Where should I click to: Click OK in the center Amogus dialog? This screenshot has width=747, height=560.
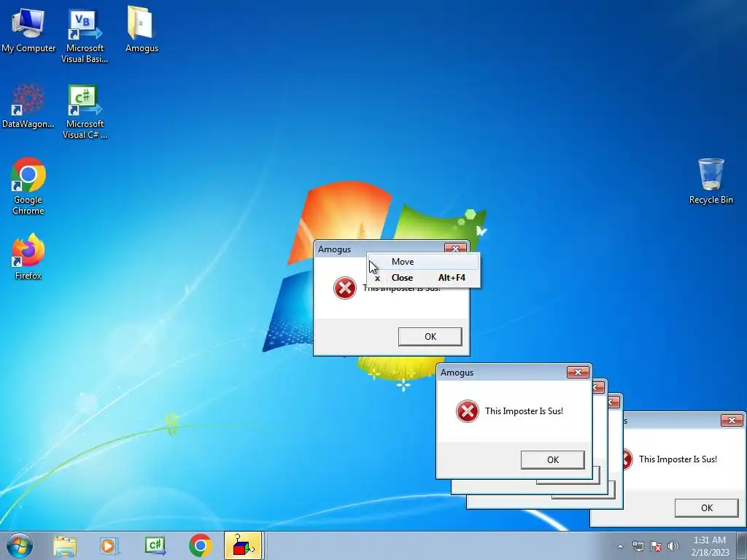coord(430,337)
